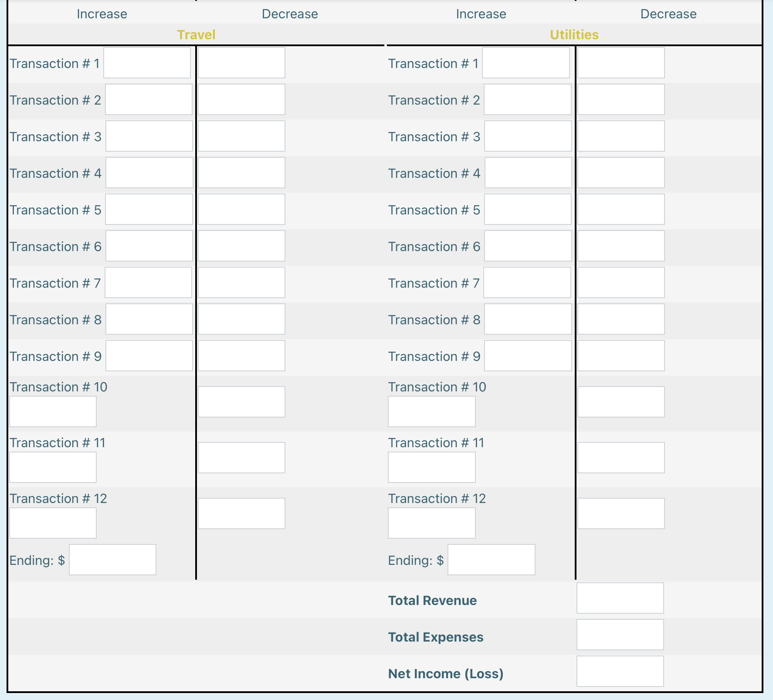Image resolution: width=773 pixels, height=700 pixels.
Task: Click the Utilities Ending balance field
Action: [491, 559]
